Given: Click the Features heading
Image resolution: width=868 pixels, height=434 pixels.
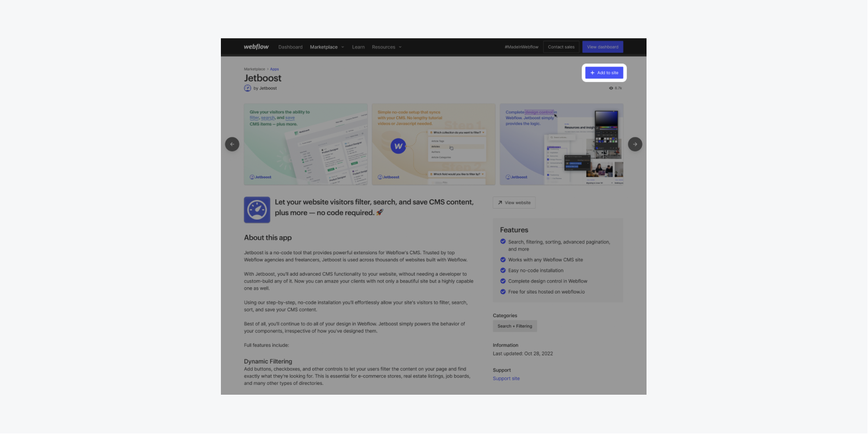Looking at the screenshot, I should (x=514, y=230).
